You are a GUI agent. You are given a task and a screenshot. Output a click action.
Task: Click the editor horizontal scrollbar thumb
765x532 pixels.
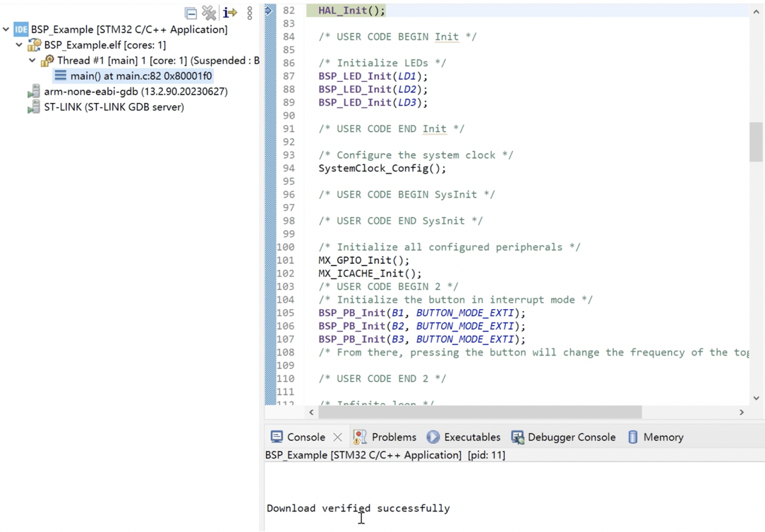click(480, 412)
